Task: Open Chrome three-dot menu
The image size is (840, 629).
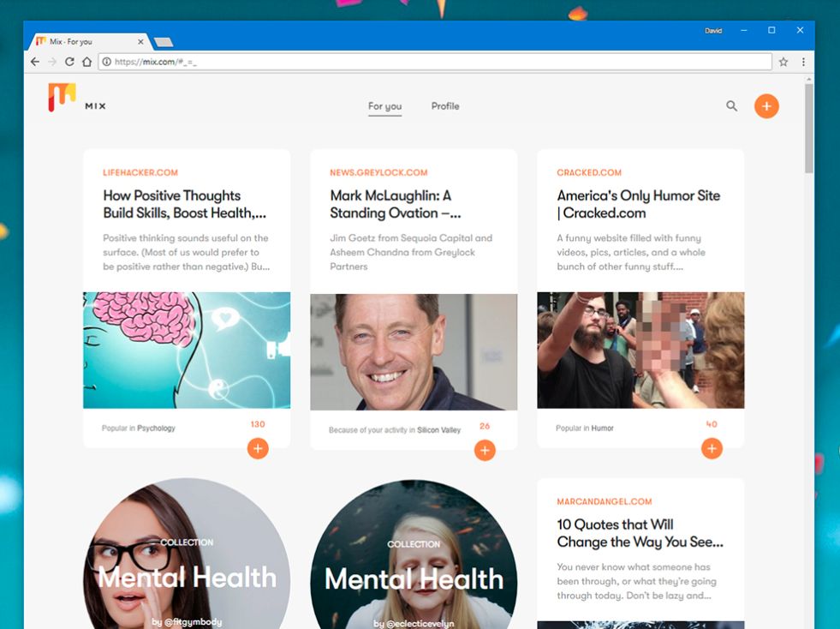Action: click(803, 62)
